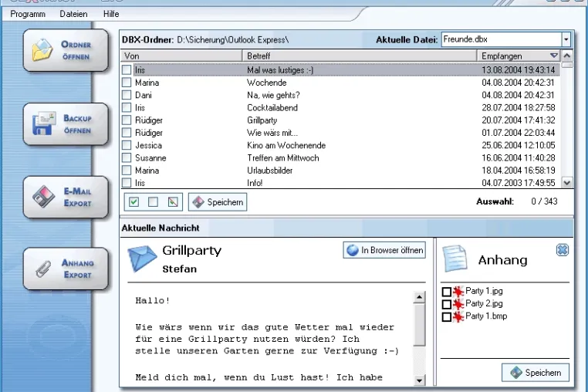Click the date 25.06.2004 12:10:05

pos(519,145)
